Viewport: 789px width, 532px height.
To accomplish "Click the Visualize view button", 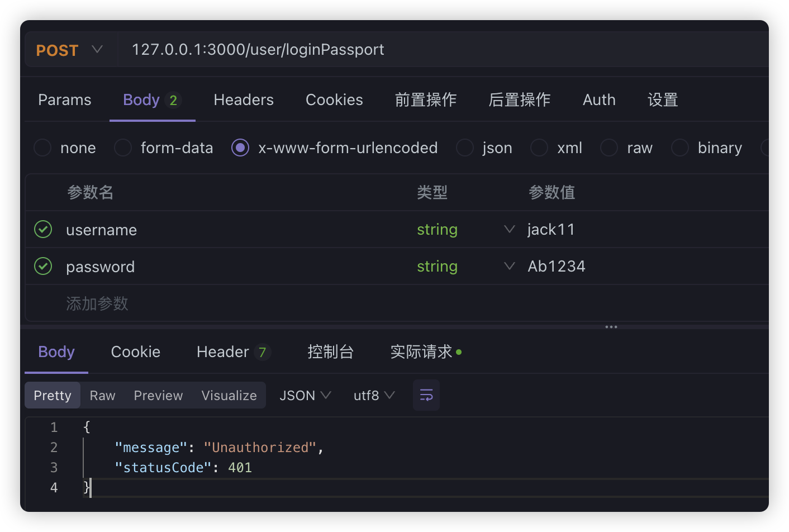I will 229,395.
